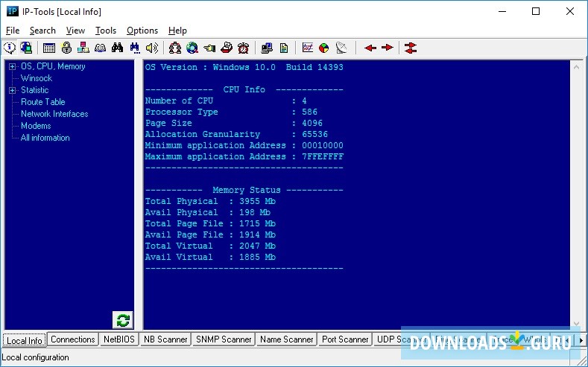Viewport: 588px width, 367px height.
Task: Click the Minimum application Address line
Action: tap(244, 146)
